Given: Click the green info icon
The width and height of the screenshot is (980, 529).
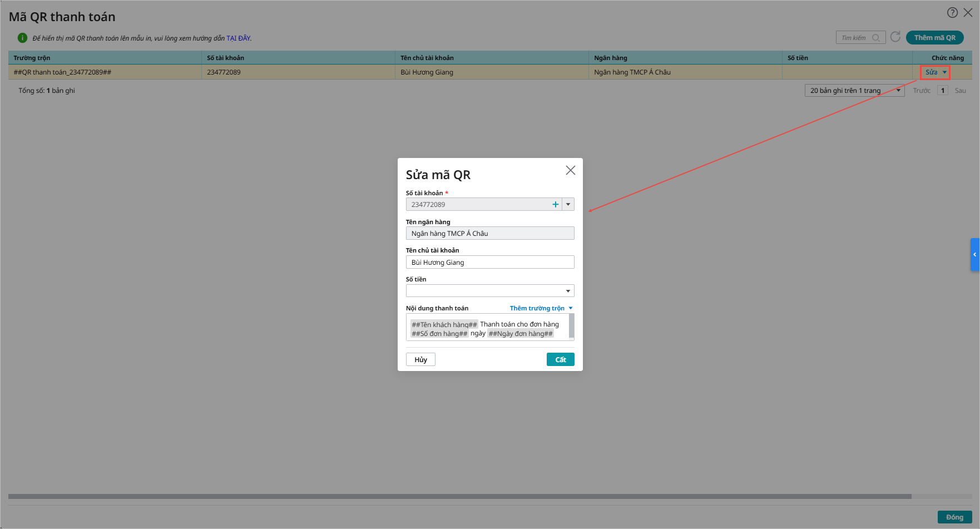Looking at the screenshot, I should (x=22, y=38).
